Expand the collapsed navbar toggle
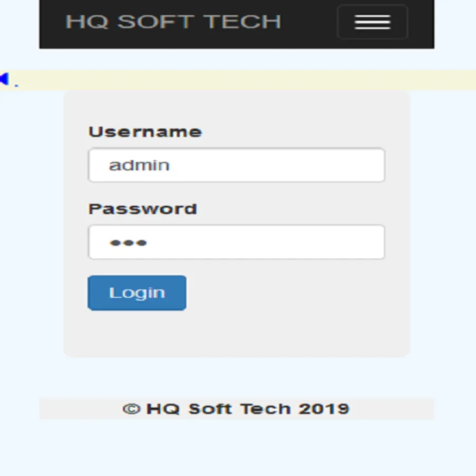Image resolution: width=476 pixels, height=476 pixels. [x=372, y=22]
